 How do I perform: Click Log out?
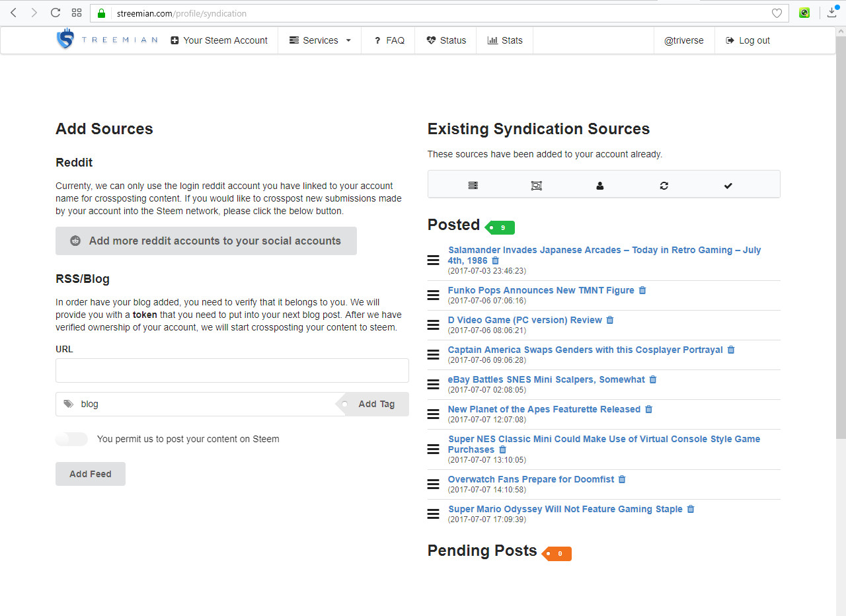click(x=748, y=40)
